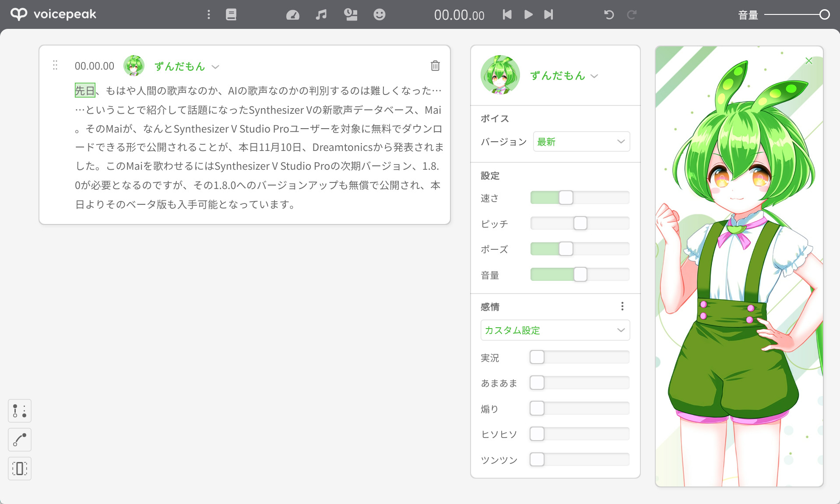Click the 感情 section heading
Viewport: 840px width, 504px height.
490,307
